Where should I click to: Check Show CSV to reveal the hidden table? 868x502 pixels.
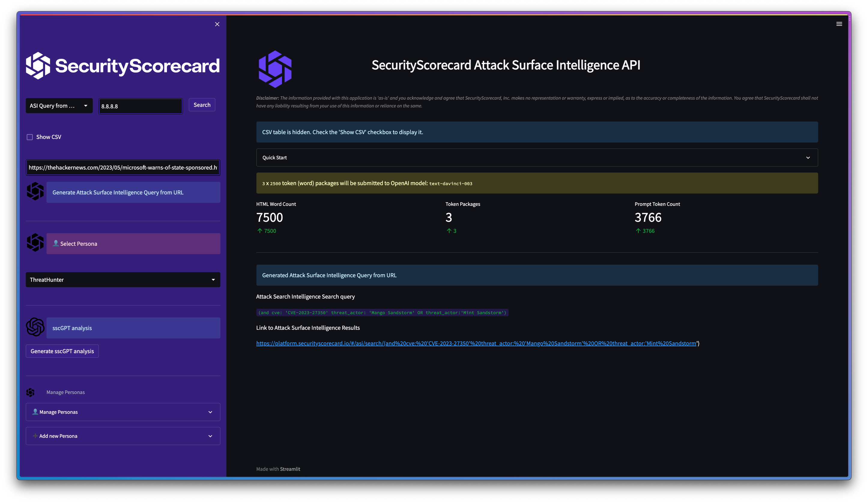[30, 137]
